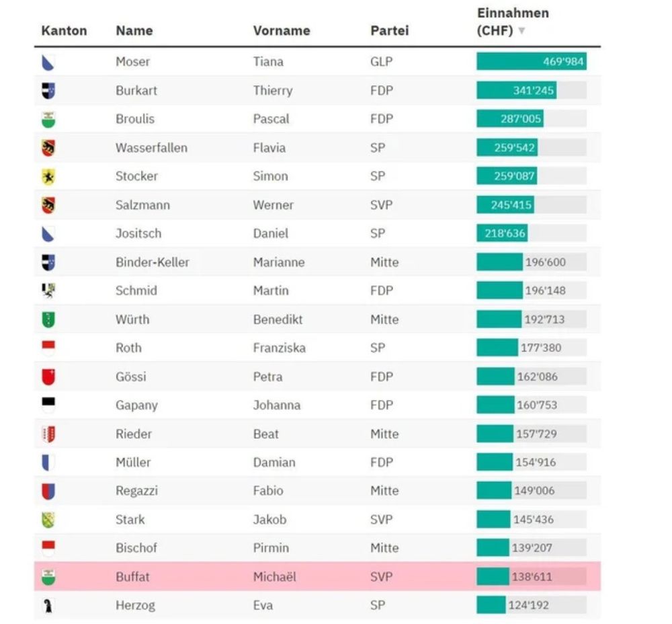Click Thurgau crest next to Stark
This screenshot has width=672, height=624.
[x=48, y=520]
